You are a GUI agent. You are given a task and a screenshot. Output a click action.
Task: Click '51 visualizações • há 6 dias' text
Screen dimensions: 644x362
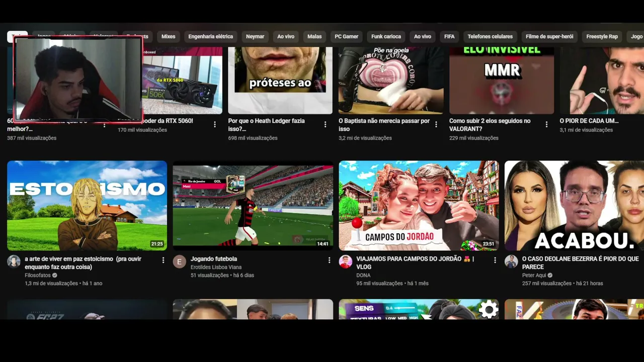point(222,276)
